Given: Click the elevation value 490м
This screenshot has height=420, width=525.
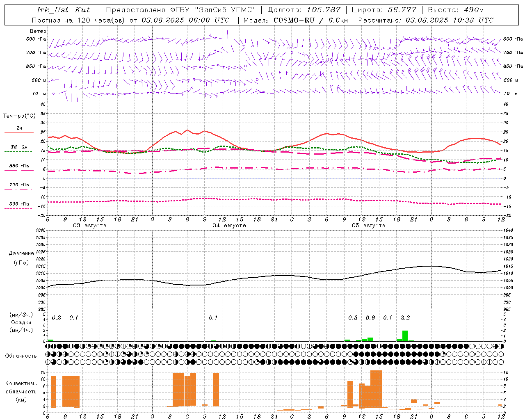Looking at the screenshot, I should coord(474,10).
